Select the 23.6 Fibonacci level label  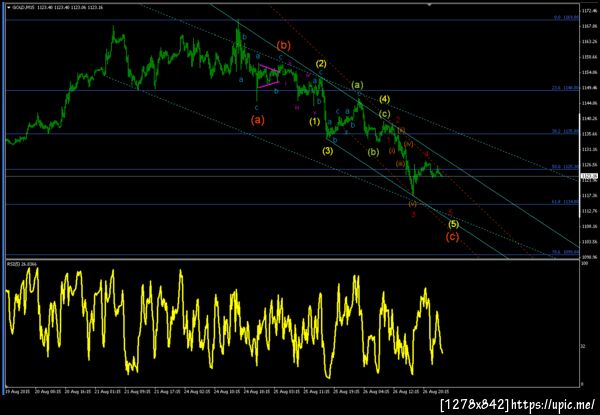pos(565,88)
